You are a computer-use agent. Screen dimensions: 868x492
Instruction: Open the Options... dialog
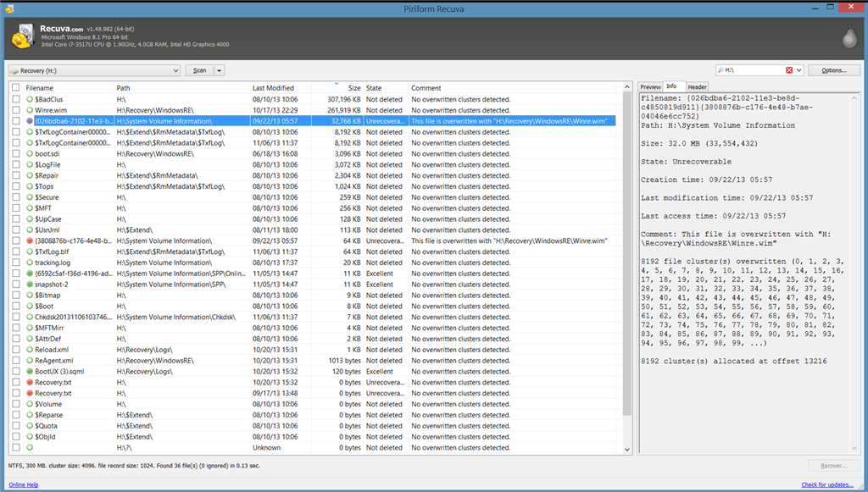coord(834,70)
